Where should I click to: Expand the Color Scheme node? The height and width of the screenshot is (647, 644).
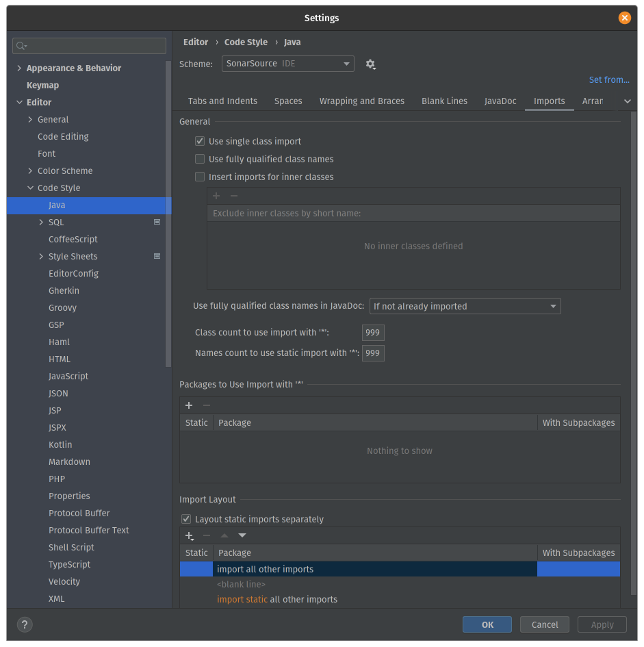(x=30, y=171)
